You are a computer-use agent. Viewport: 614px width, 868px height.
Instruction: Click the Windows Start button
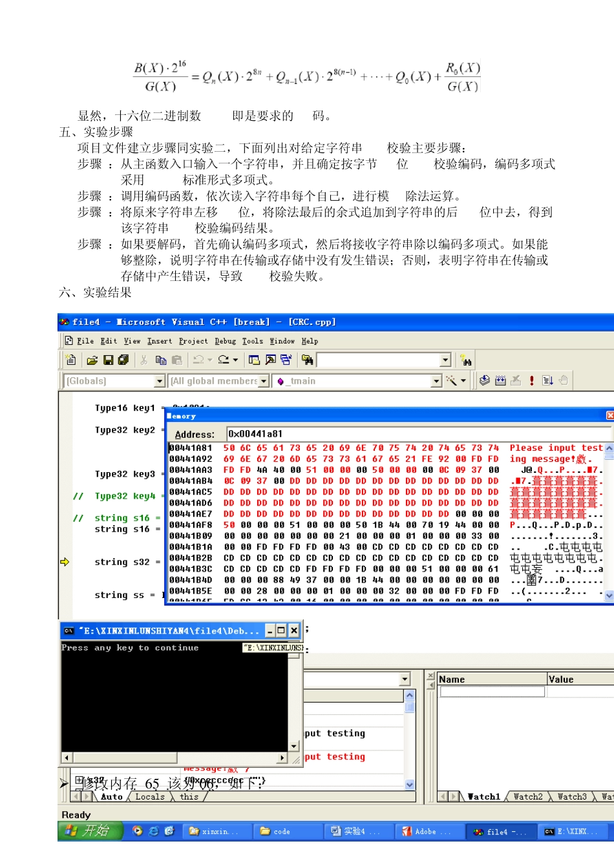(90, 831)
